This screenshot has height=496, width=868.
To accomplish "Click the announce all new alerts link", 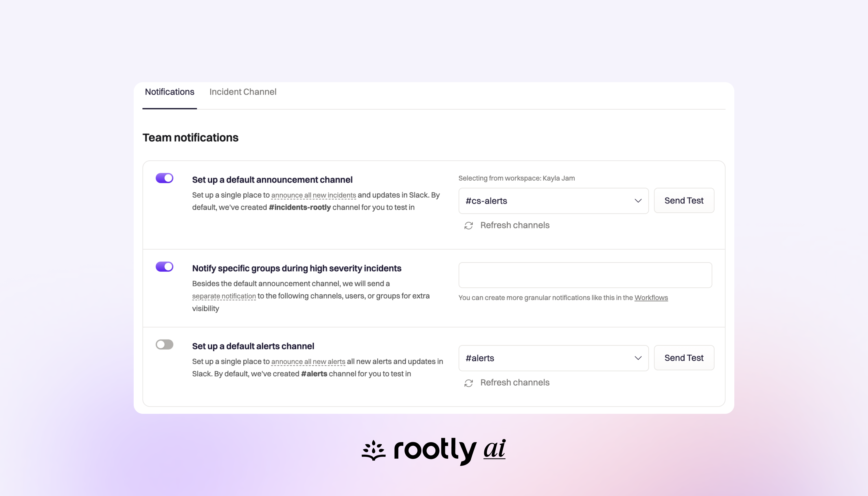I will [x=308, y=361].
